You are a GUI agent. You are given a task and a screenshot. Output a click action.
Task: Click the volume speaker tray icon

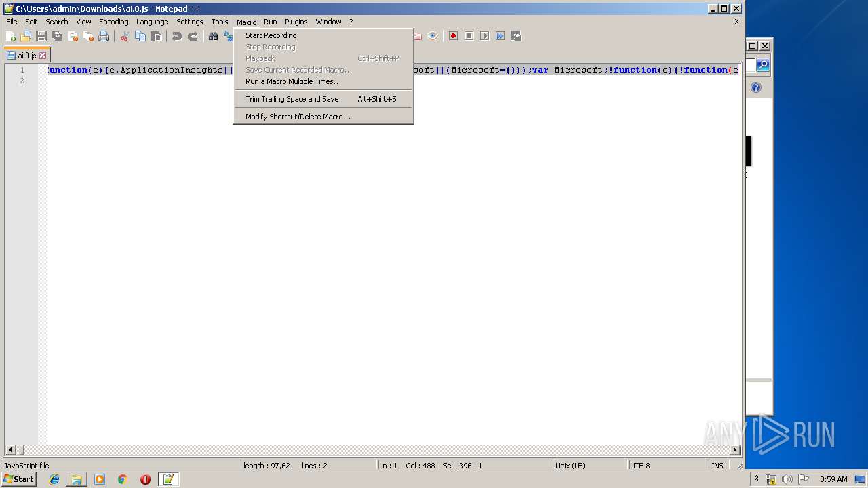point(787,479)
